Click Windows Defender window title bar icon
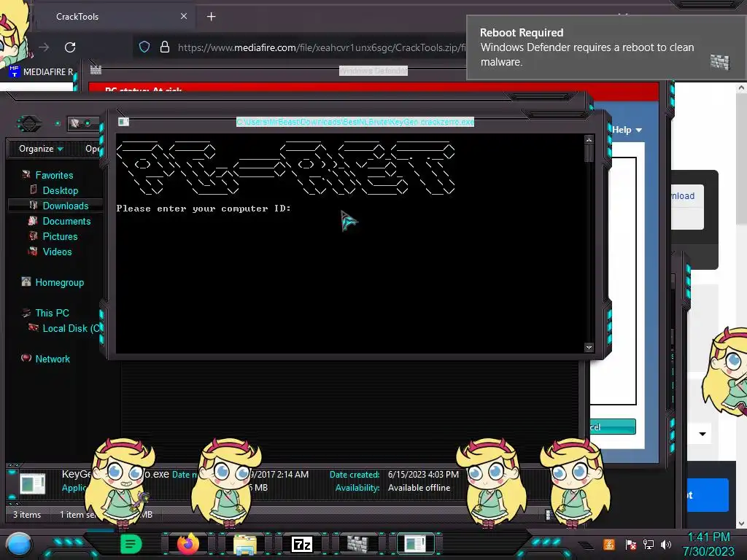The width and height of the screenshot is (747, 560). [96, 70]
